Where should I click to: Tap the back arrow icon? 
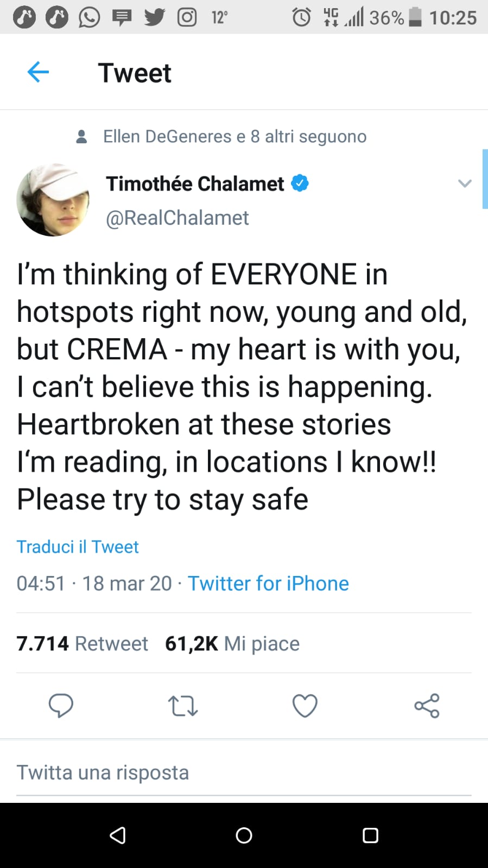click(38, 72)
